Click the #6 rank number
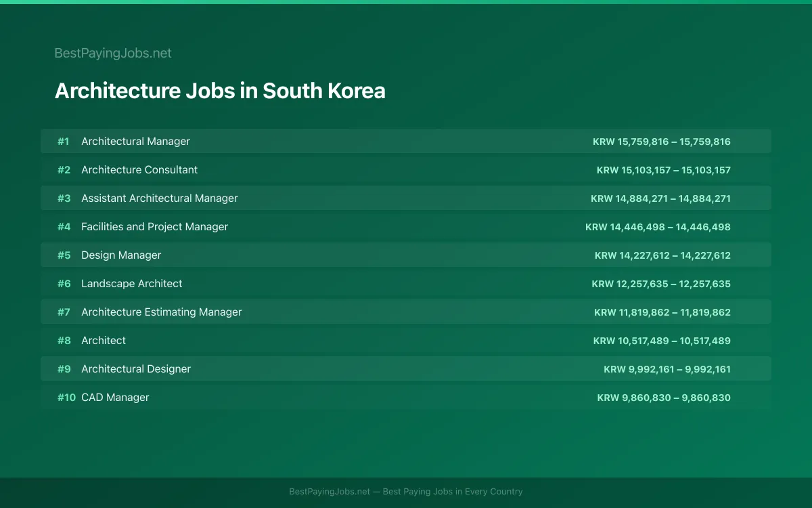812x508 pixels. (x=64, y=284)
